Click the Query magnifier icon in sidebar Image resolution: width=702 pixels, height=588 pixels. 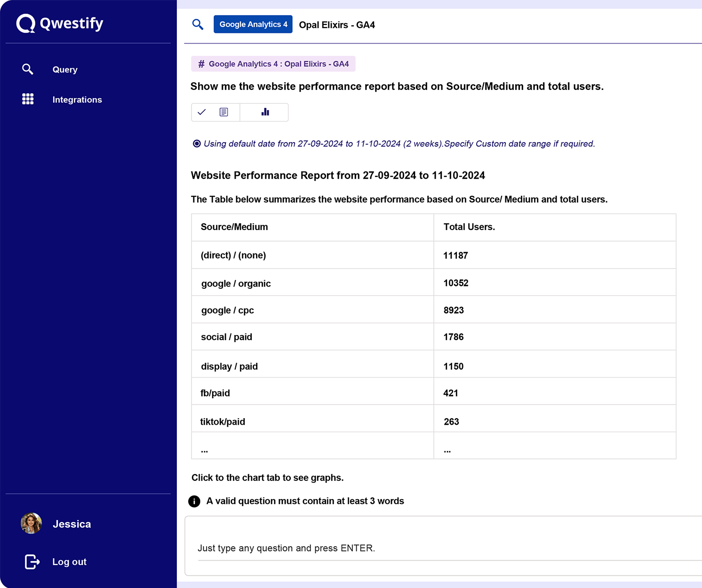pos(28,70)
